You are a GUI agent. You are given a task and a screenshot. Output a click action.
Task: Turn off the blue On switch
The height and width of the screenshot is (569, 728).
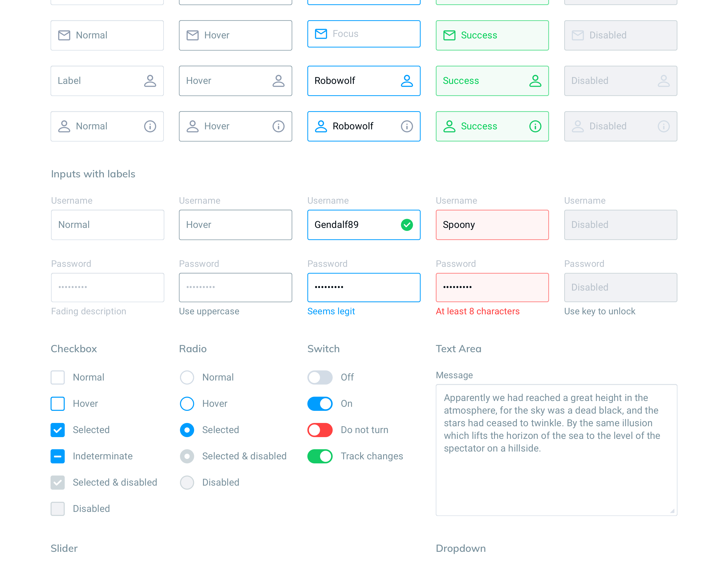(320, 404)
